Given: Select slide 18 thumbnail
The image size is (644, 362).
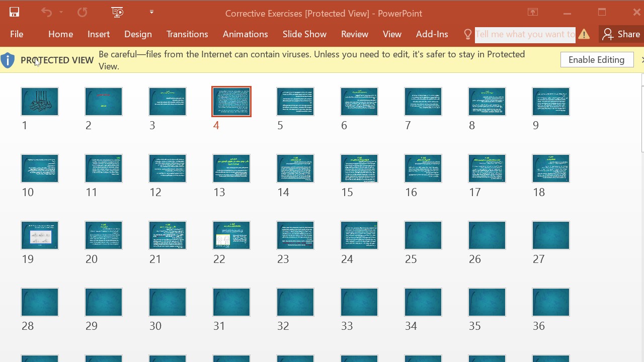Looking at the screenshot, I should coord(551,168).
